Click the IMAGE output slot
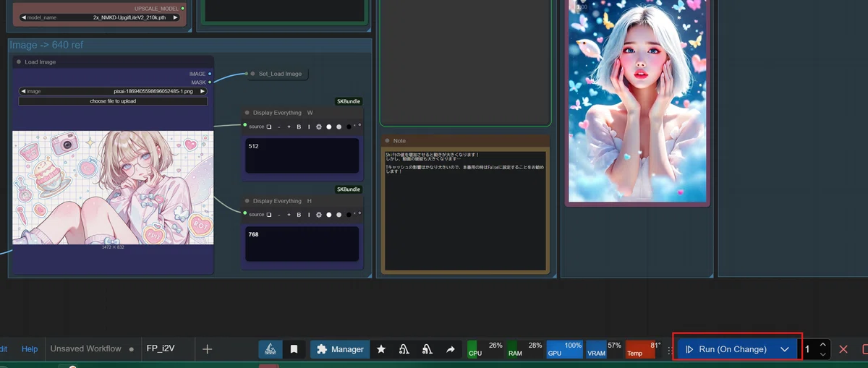The image size is (868, 368). pyautogui.click(x=210, y=74)
